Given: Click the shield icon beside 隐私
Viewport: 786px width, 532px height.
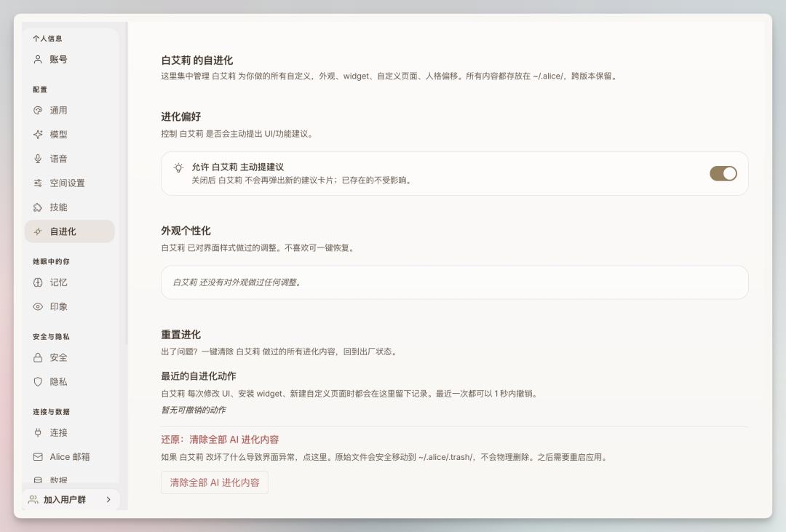Looking at the screenshot, I should point(38,381).
